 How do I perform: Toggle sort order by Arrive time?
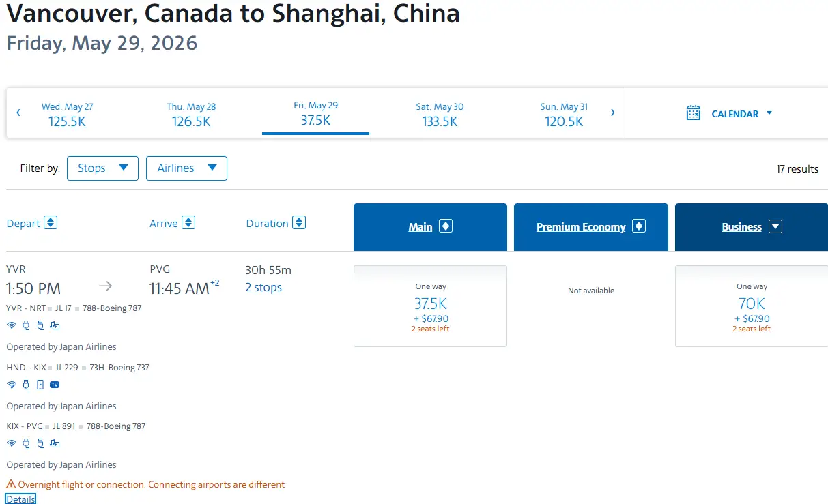pyautogui.click(x=189, y=223)
